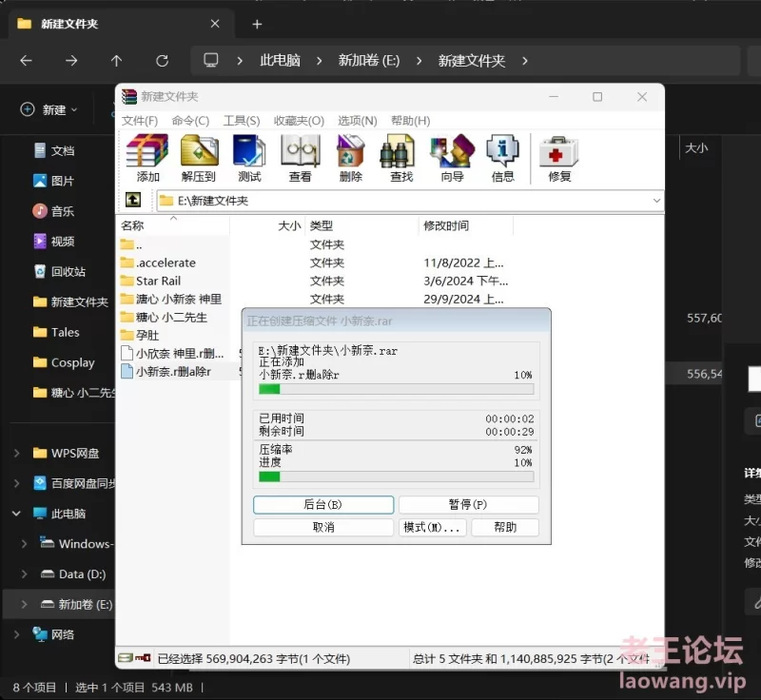The width and height of the screenshot is (761, 700).
Task: Open 图片 in Explorer sidebar
Action: (x=54, y=181)
